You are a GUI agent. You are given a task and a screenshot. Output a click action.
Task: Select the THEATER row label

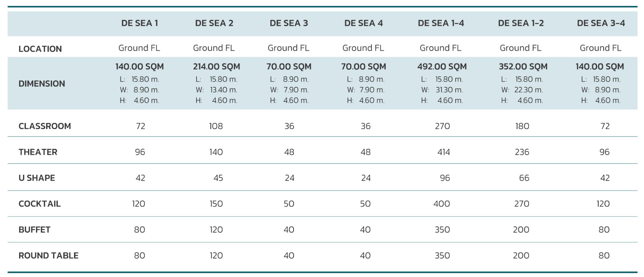pyautogui.click(x=38, y=152)
